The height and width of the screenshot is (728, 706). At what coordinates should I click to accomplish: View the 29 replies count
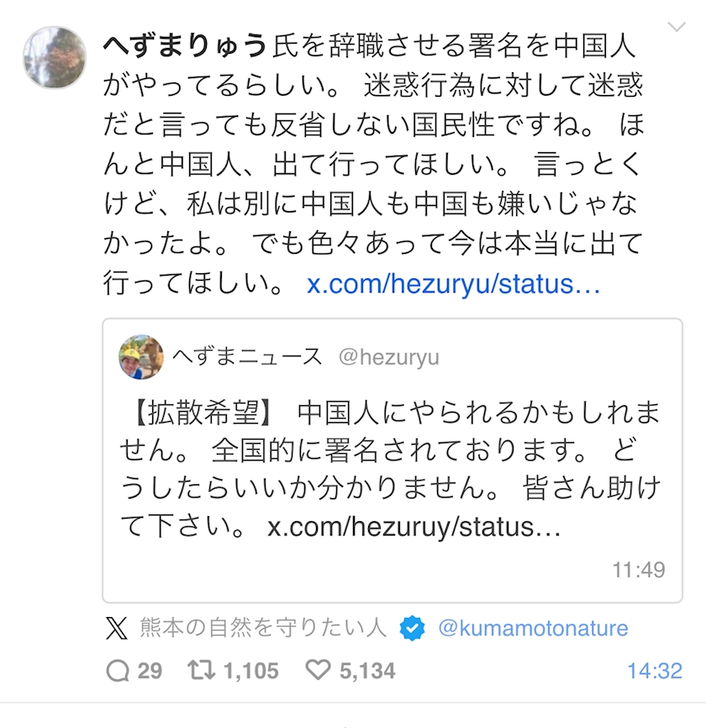[150, 671]
